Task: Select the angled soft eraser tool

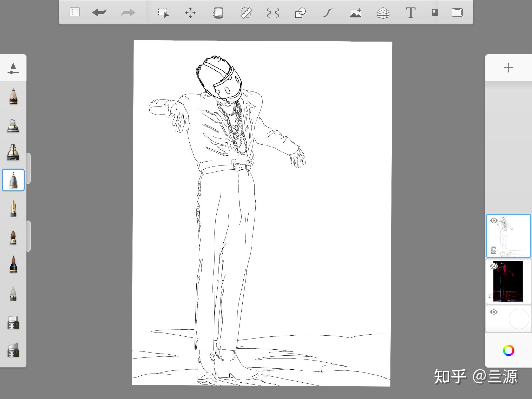Action: [13, 350]
